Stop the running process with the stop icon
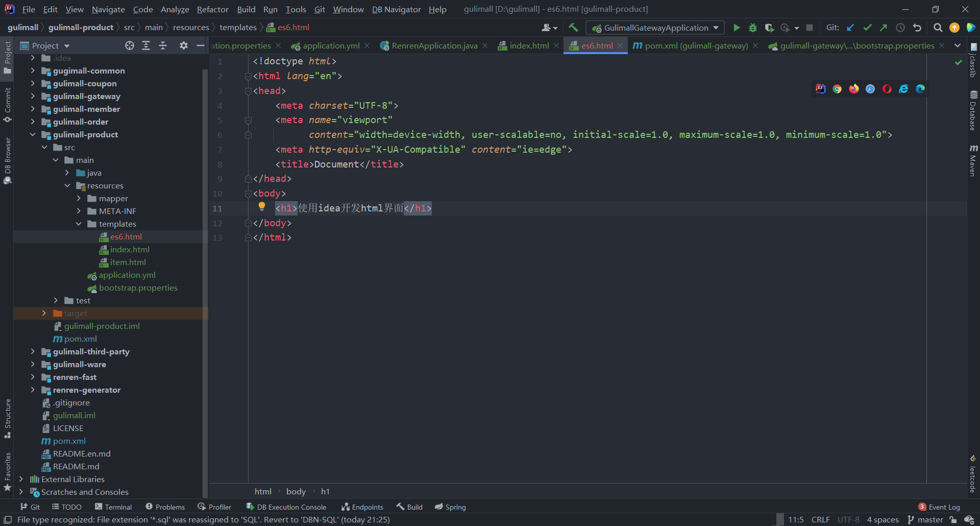 click(810, 28)
